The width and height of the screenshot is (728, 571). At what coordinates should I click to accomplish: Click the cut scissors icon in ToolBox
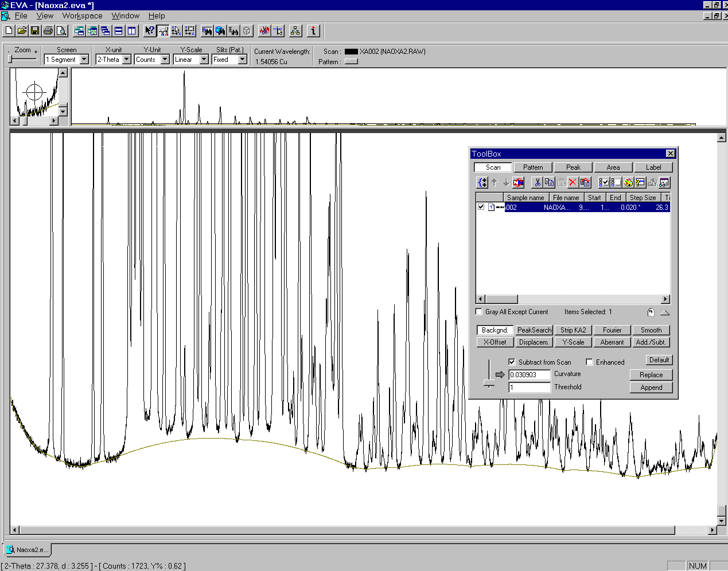(x=537, y=182)
